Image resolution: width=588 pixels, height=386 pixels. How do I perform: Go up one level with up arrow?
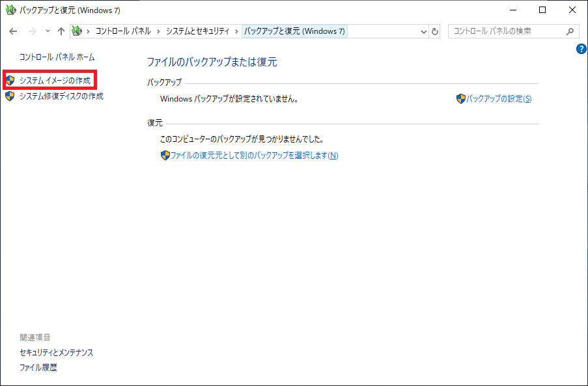coord(61,31)
